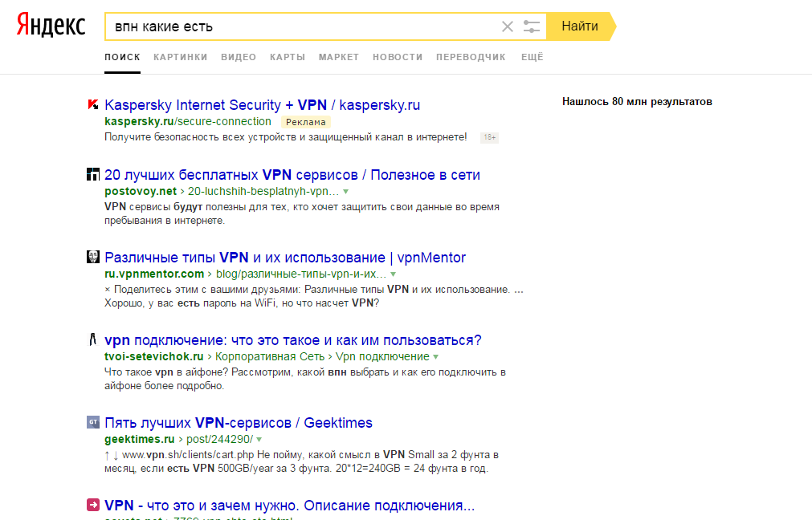This screenshot has height=520, width=812.
Task: Click the postovoy.net favicon
Action: (92, 174)
